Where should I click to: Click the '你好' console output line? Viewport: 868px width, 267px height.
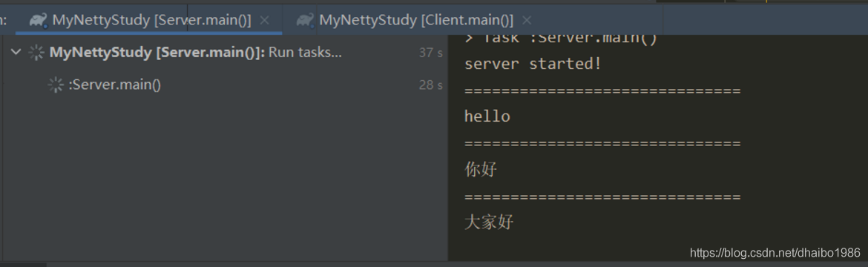tap(481, 170)
